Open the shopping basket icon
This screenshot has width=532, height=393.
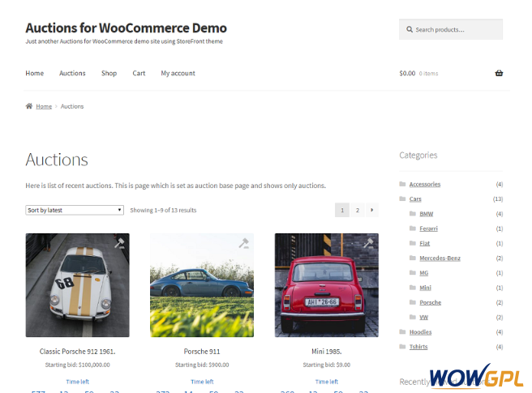499,73
